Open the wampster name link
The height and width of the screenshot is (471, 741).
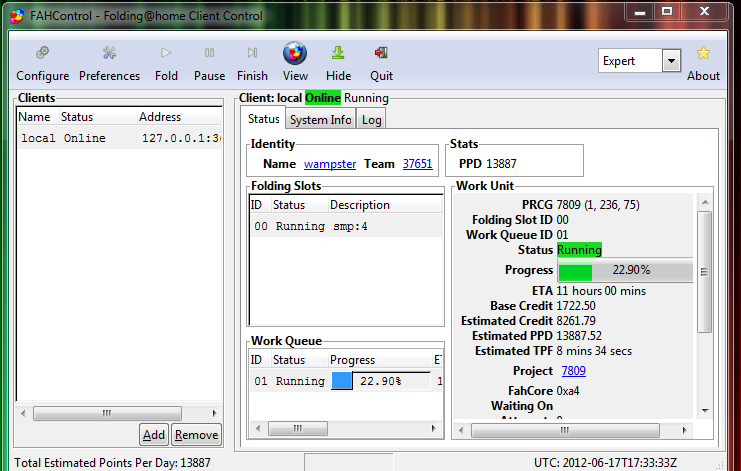click(330, 164)
